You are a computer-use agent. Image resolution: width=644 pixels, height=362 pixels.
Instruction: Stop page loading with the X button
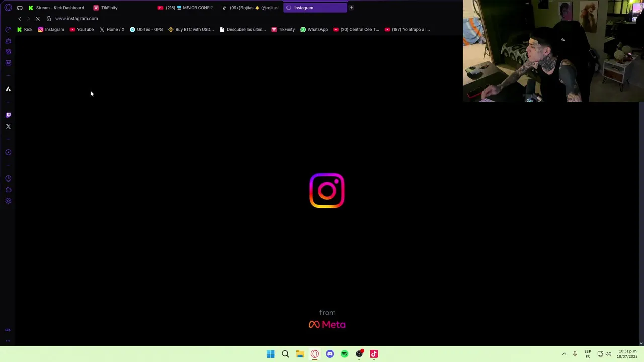[x=38, y=19]
